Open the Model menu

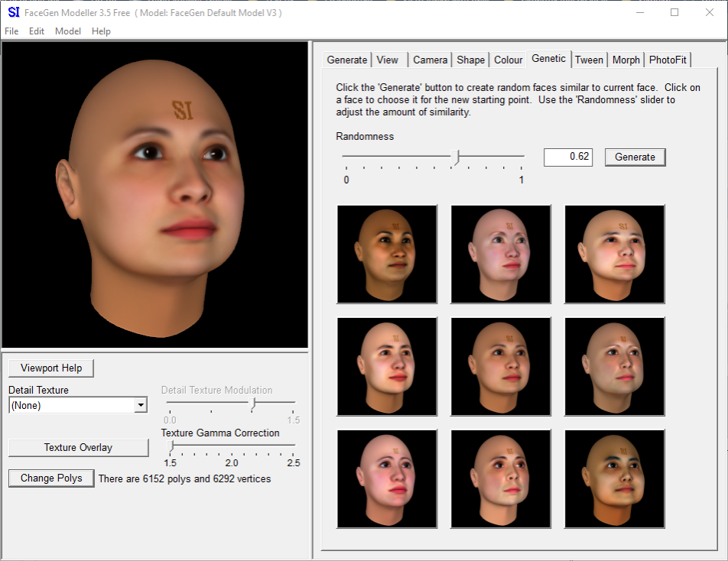68,31
